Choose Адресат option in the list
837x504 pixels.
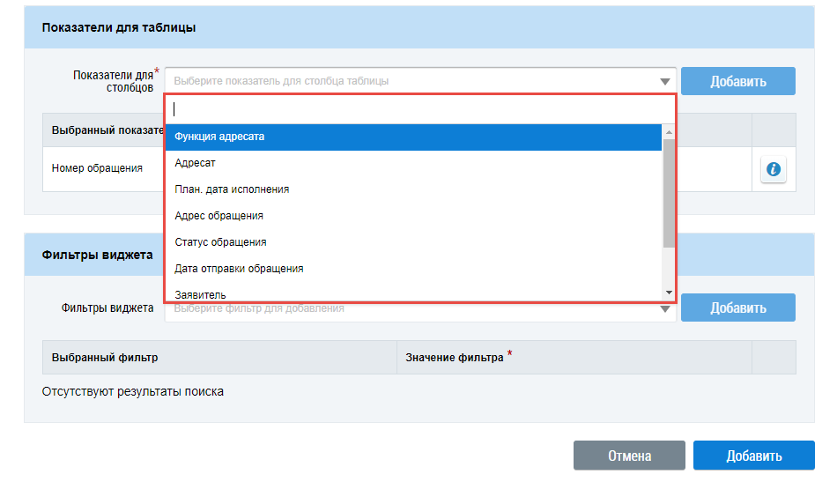pos(413,163)
